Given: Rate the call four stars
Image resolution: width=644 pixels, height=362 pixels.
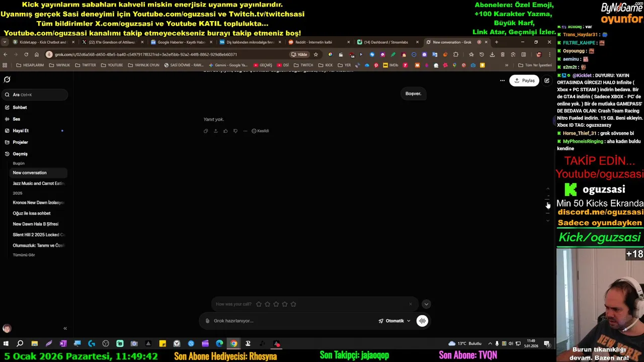Looking at the screenshot, I should click(285, 304).
